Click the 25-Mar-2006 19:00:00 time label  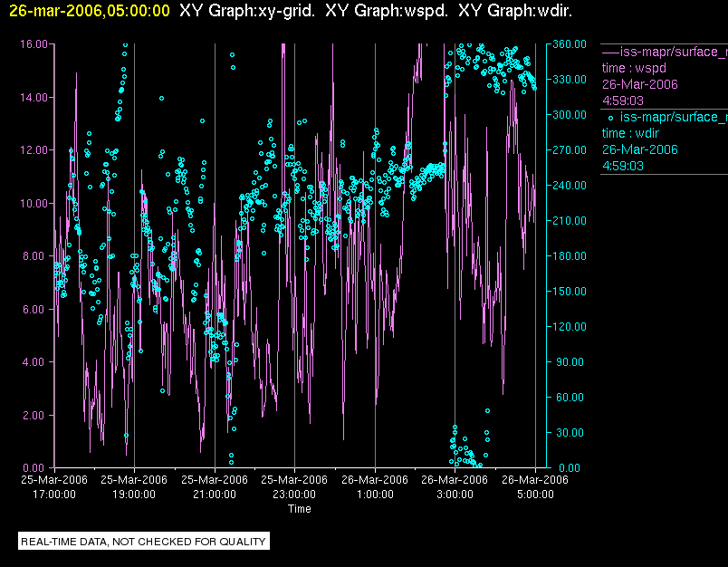134,486
